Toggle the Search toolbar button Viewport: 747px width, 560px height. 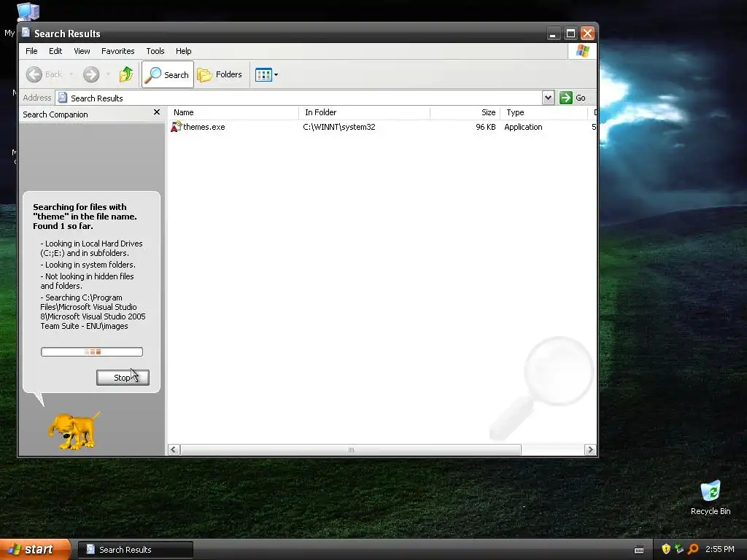pos(168,74)
